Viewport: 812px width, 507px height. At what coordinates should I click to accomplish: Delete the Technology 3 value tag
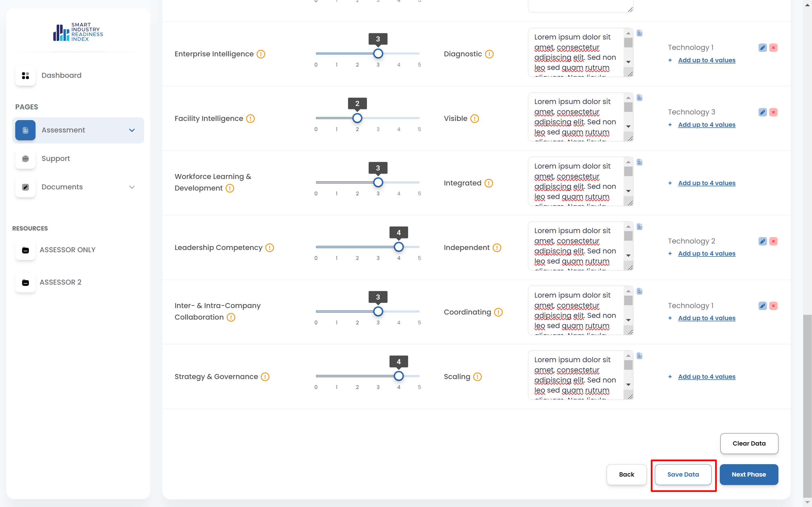773,112
